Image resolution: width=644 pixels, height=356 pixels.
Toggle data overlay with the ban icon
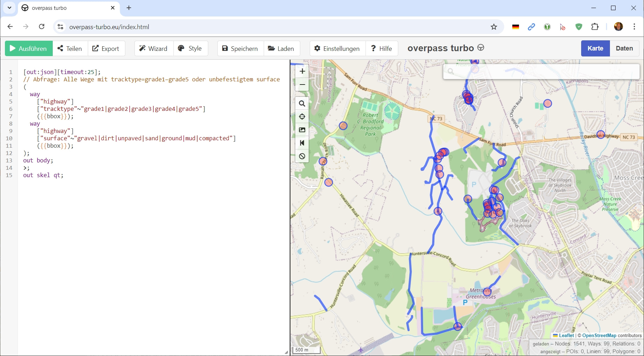302,156
